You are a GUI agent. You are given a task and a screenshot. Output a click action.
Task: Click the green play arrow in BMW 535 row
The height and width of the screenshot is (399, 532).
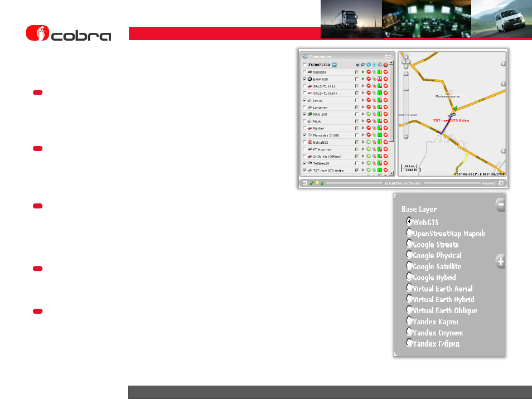coord(362,79)
